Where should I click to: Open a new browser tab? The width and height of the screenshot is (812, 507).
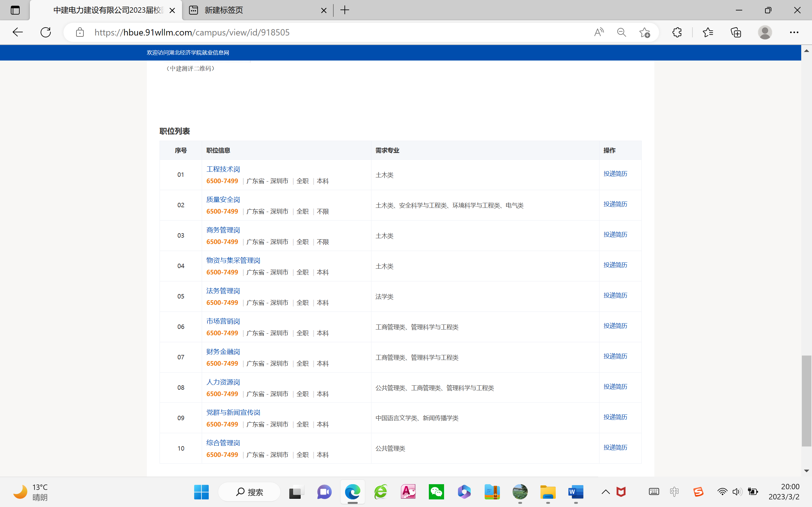click(x=344, y=10)
